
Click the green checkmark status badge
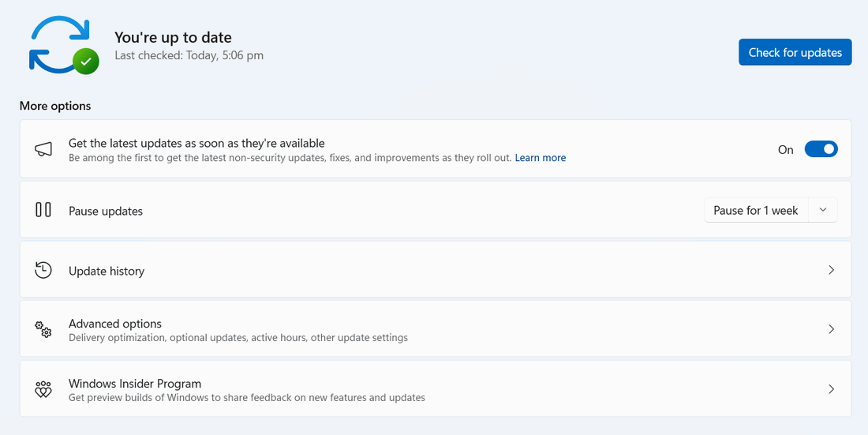tap(86, 62)
